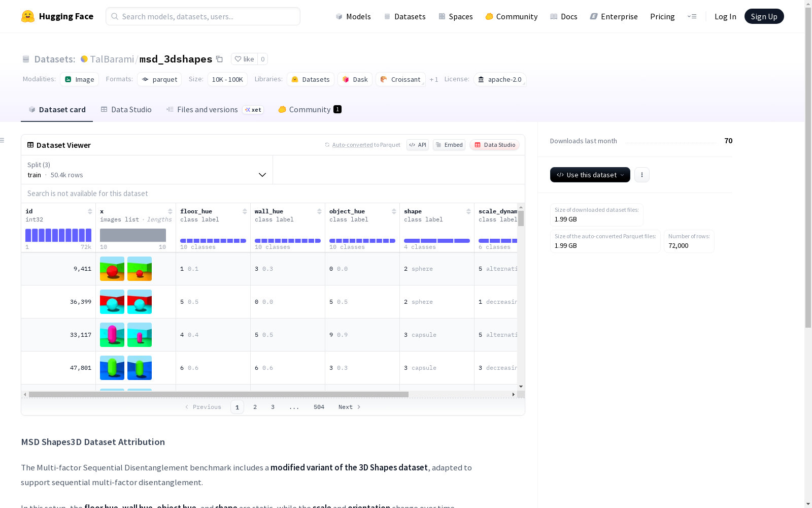Open second image thumbnail in row 36,399
Image resolution: width=812 pixels, height=508 pixels.
coord(140,302)
